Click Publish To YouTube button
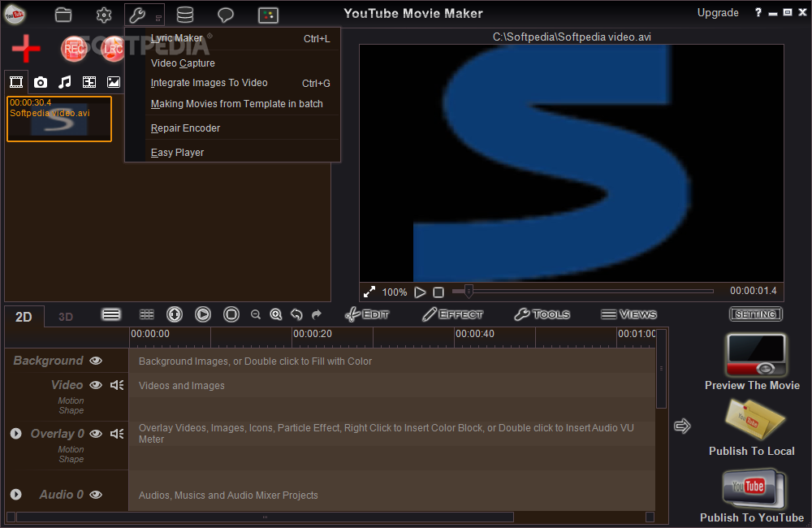812x528 pixels. (753, 496)
